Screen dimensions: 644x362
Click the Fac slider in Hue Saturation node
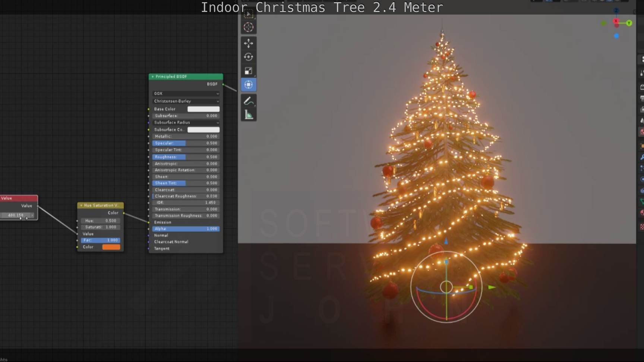tap(100, 240)
